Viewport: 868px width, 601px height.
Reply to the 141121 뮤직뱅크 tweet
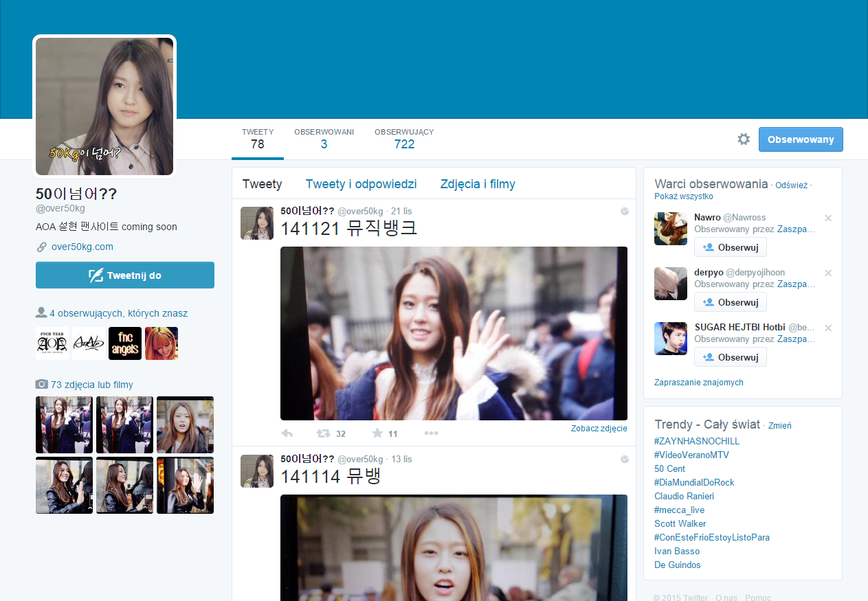click(x=287, y=433)
